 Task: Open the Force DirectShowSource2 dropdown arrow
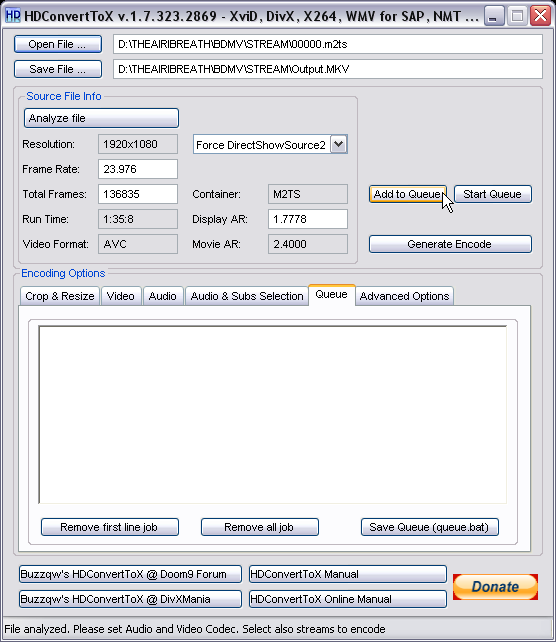(339, 144)
